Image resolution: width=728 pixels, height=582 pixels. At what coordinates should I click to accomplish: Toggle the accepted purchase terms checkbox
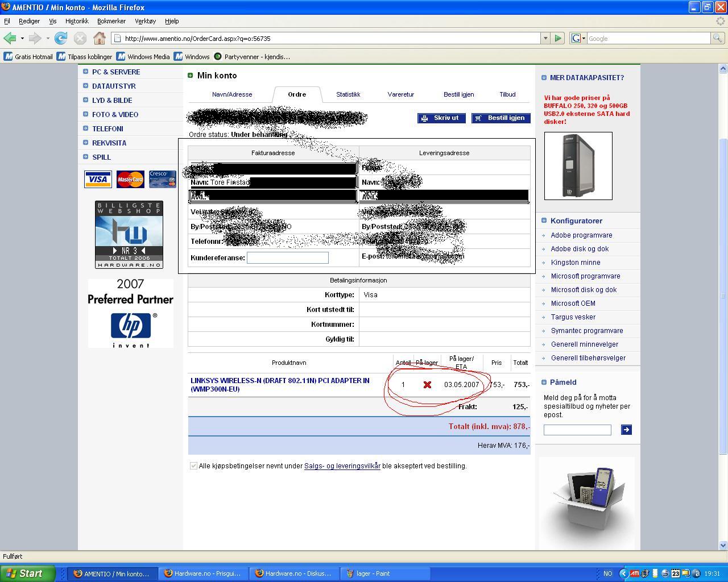click(x=193, y=465)
